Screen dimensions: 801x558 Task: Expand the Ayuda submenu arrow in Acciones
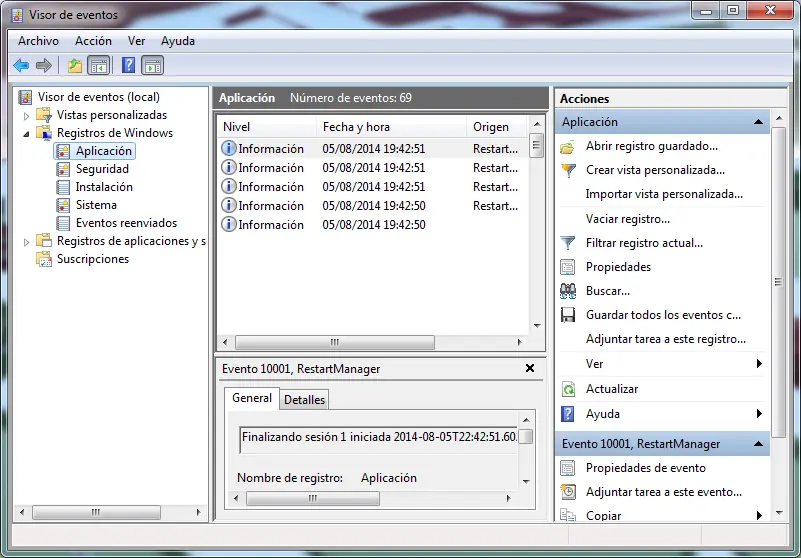(x=759, y=413)
